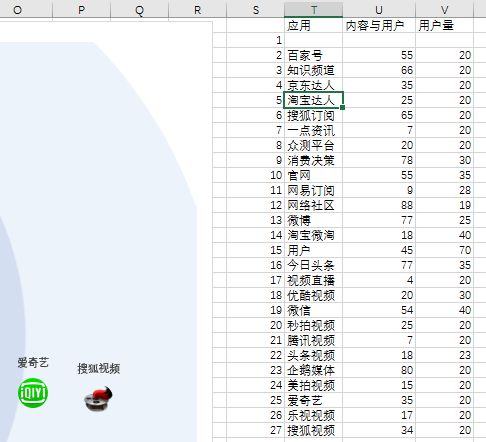Select the 企鹅媒体 cell
Image resolution: width=486 pixels, height=442 pixels.
coord(314,370)
